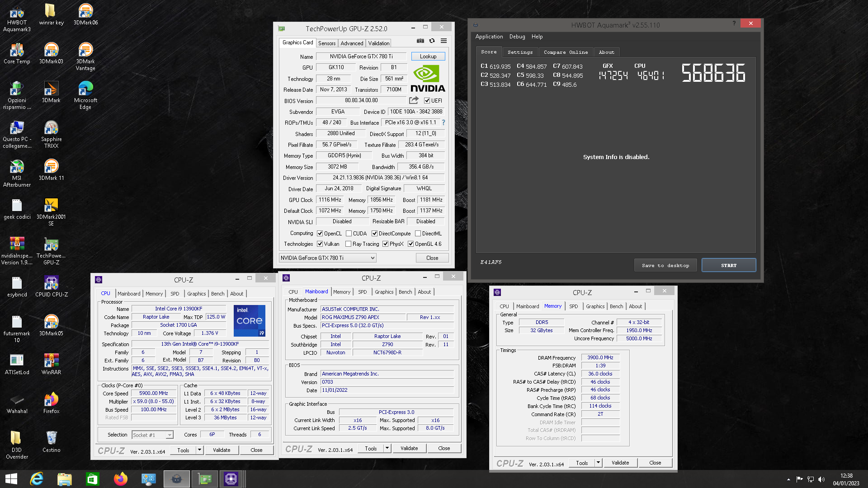
Task: Open Tools dropdown arrow in Mainboard window
Action: [387, 448]
